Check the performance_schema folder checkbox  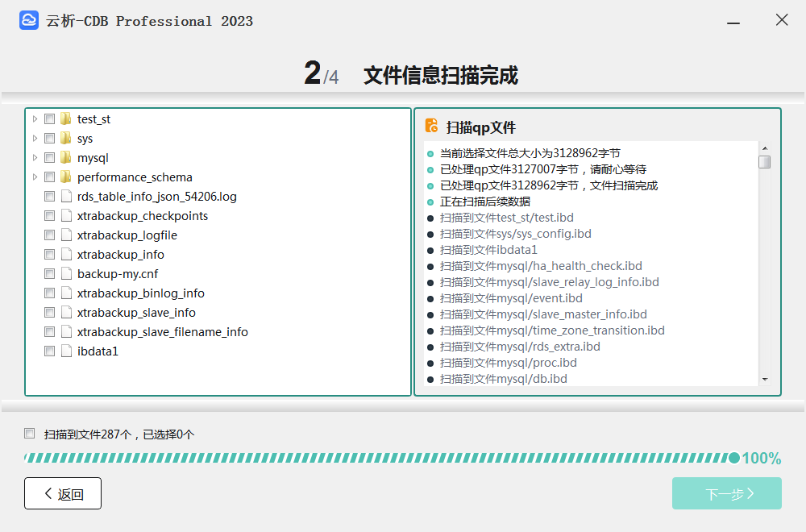[49, 177]
